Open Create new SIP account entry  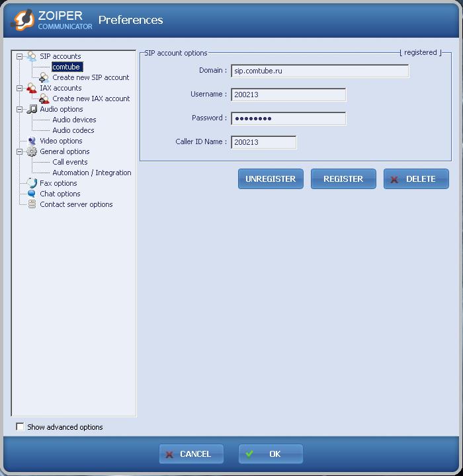(x=91, y=77)
